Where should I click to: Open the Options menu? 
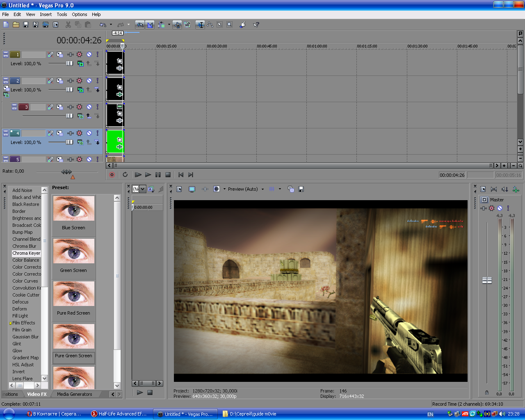coord(80,14)
